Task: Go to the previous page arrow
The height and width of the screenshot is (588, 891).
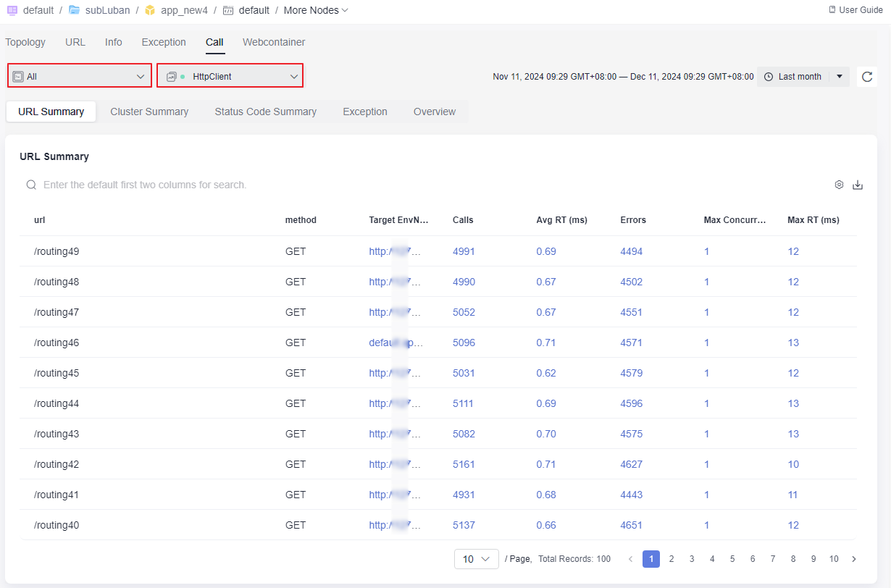Action: click(631, 559)
